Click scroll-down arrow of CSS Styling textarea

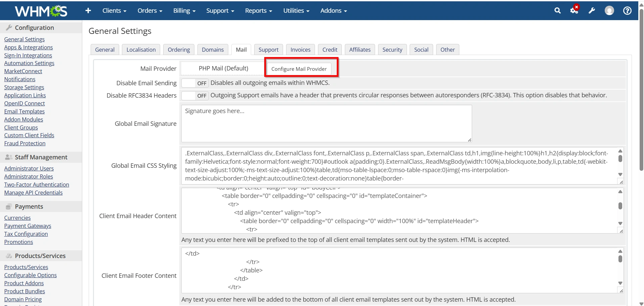[x=620, y=174]
